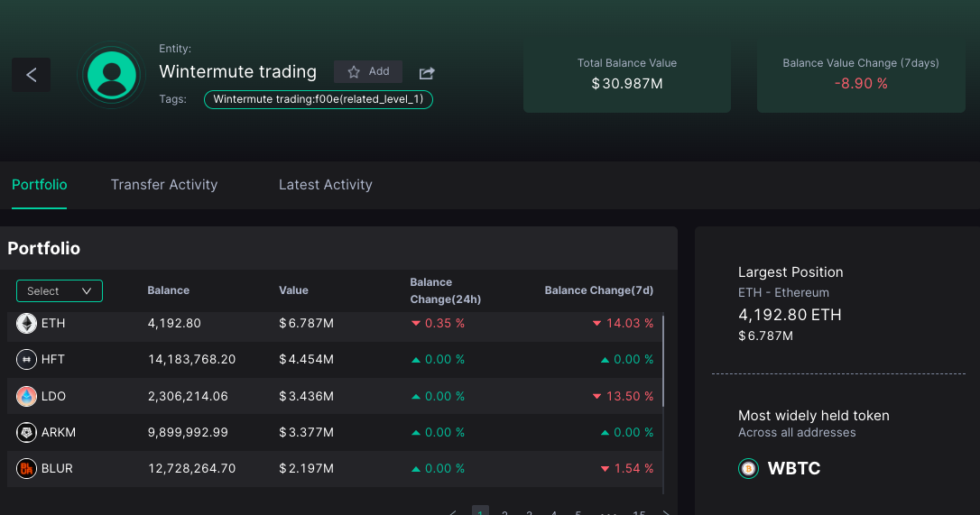Switch to the Transfer Activity tab

(x=164, y=185)
